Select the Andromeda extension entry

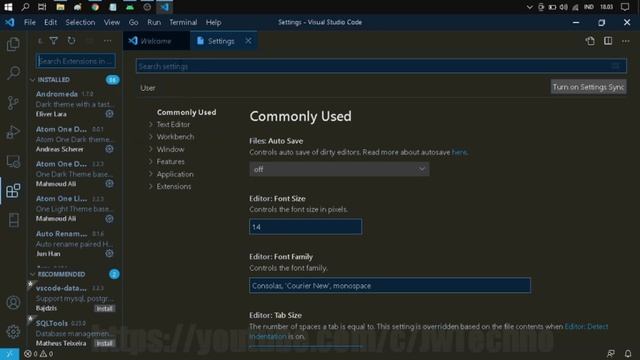pos(75,104)
